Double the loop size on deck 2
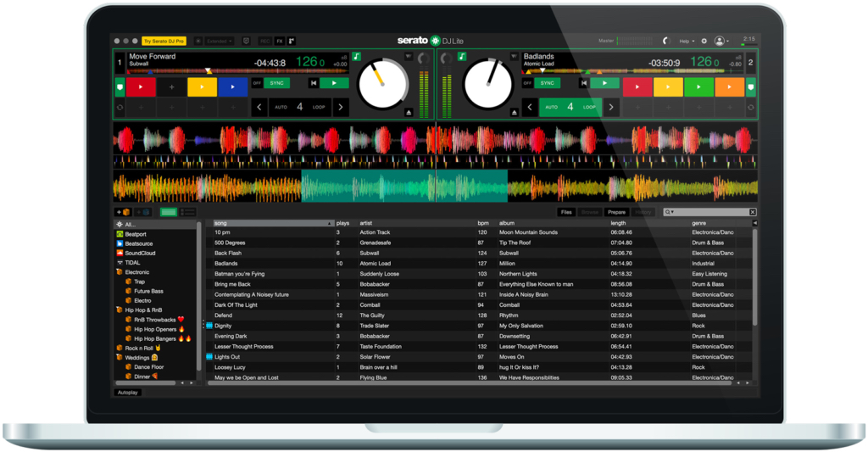Viewport: 868px width, 452px height. point(611,107)
